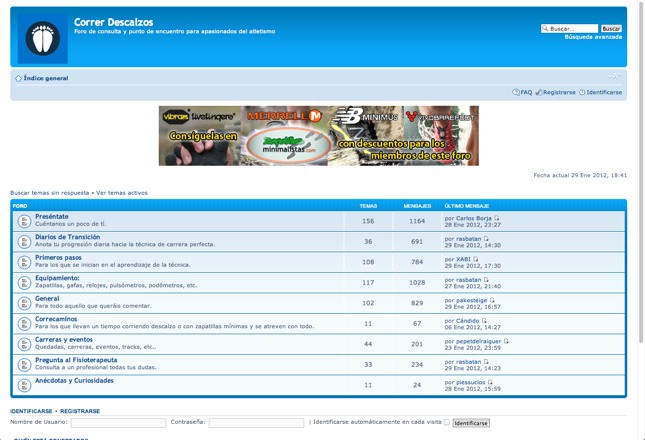Screen dimensions: 645x440
Task: View latest post icon beside XABI
Action: pyautogui.click(x=476, y=259)
